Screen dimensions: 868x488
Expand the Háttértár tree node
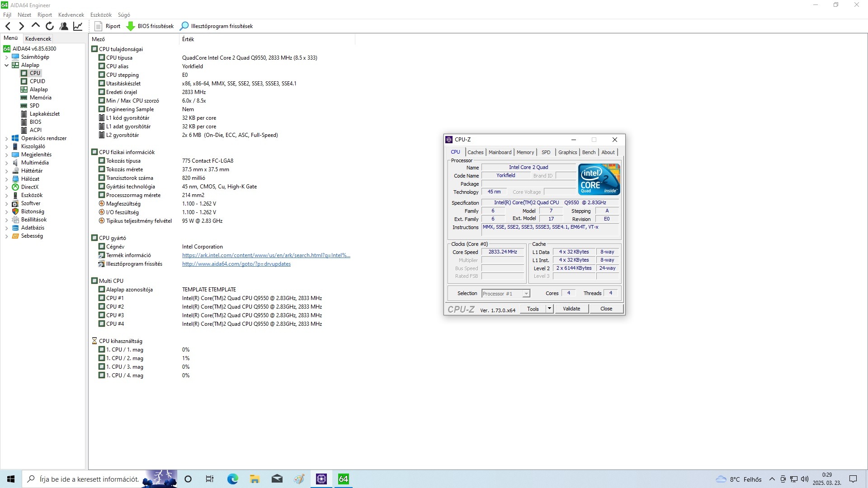pyautogui.click(x=6, y=171)
